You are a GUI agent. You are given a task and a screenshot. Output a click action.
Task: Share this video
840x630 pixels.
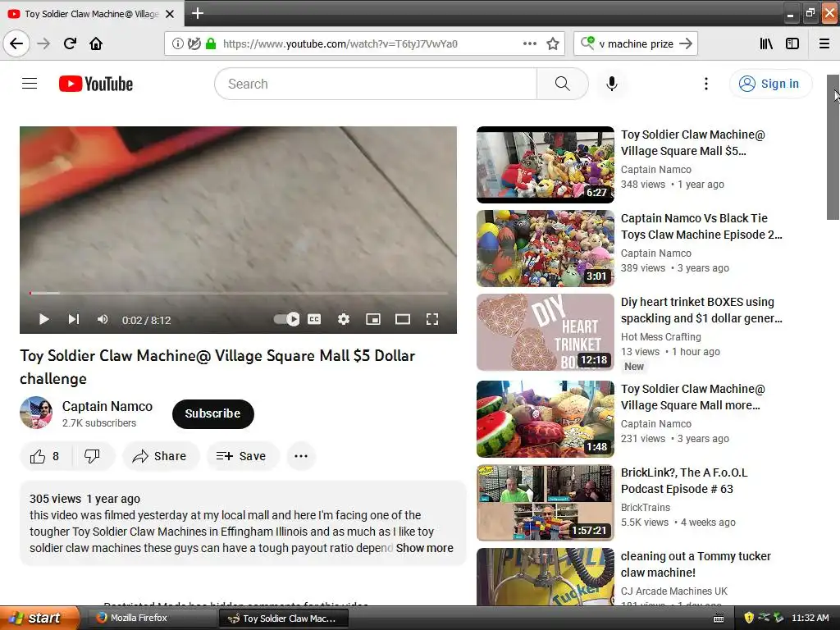[x=160, y=456]
